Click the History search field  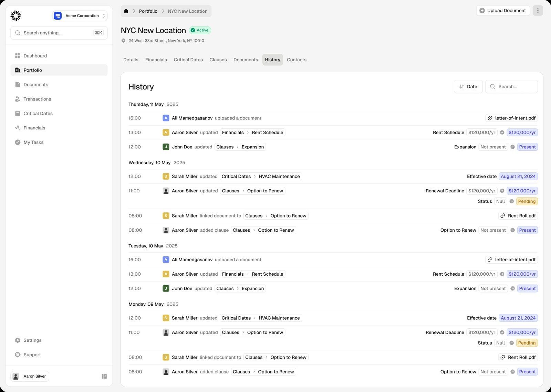[x=511, y=87]
